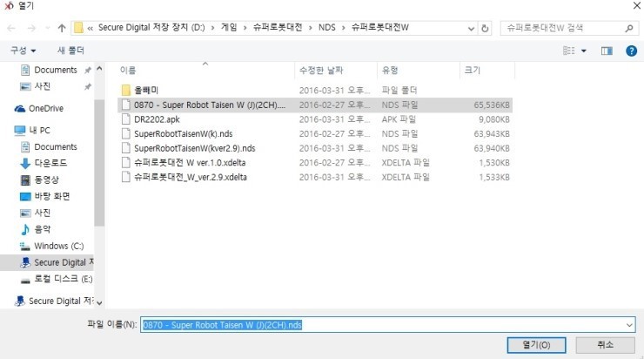
Task: Select 슈퍼로봇대전 W ver.1.0.xdelta file
Action: point(315,162)
